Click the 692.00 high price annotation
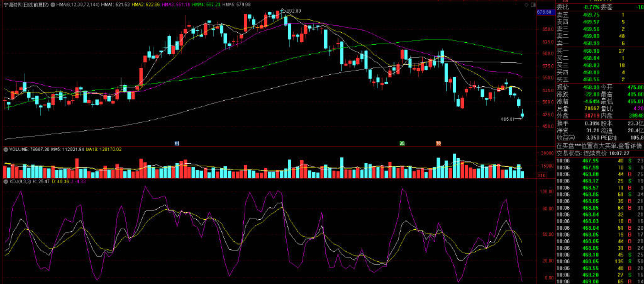Screen dimensions: 644x284 pos(292,11)
